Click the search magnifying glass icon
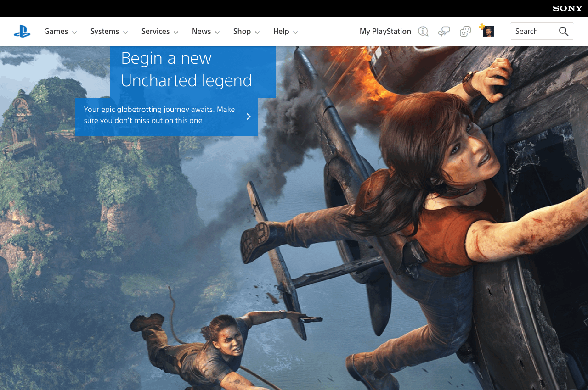This screenshot has height=390, width=588. 564,31
